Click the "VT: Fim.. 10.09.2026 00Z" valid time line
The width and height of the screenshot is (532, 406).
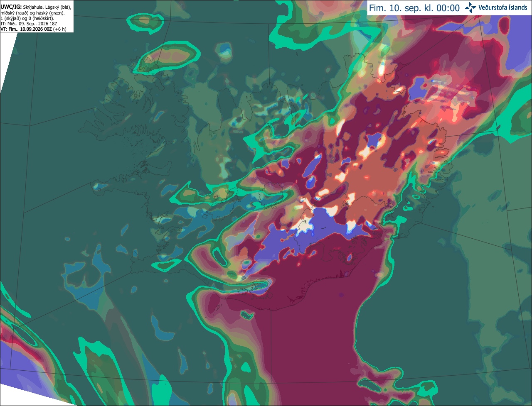[26, 29]
